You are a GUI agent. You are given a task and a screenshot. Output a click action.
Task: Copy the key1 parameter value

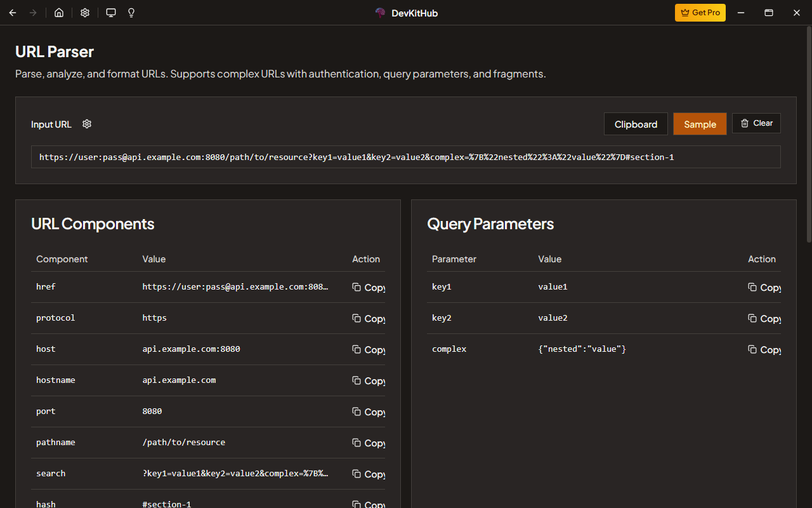[764, 287]
